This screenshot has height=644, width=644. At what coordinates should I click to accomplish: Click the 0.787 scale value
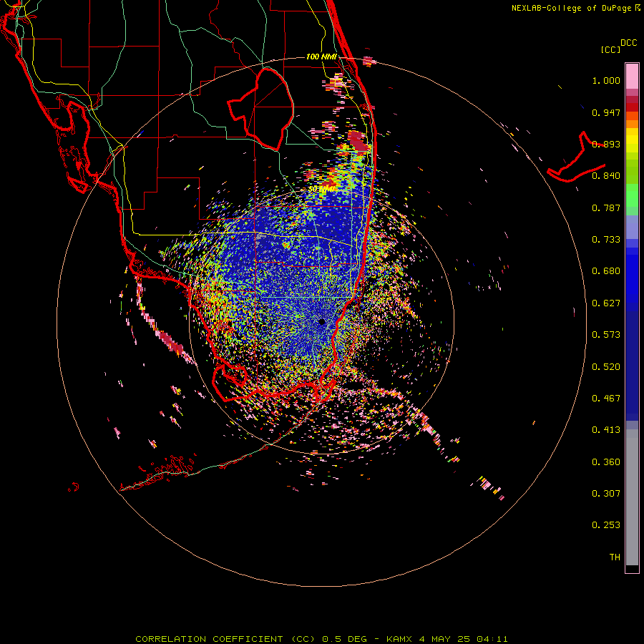pos(606,208)
